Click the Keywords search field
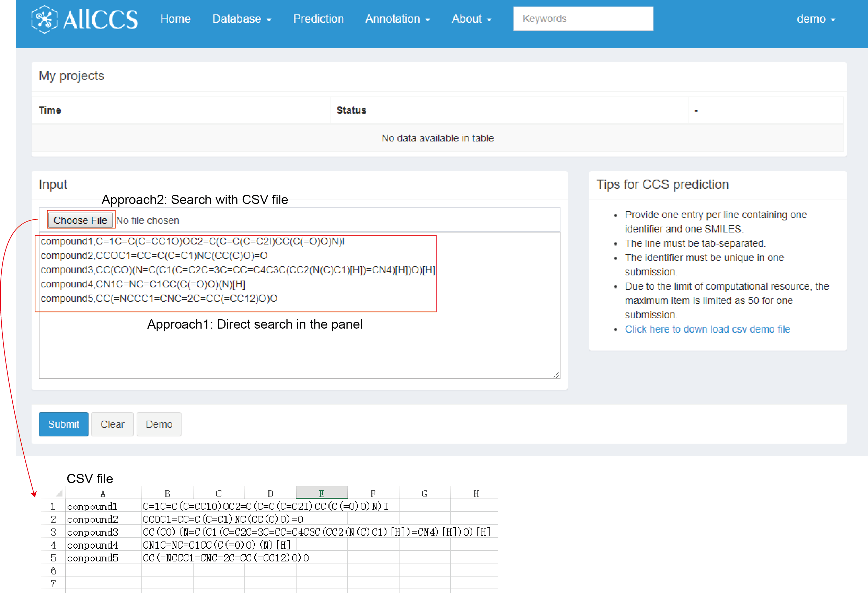 click(583, 19)
